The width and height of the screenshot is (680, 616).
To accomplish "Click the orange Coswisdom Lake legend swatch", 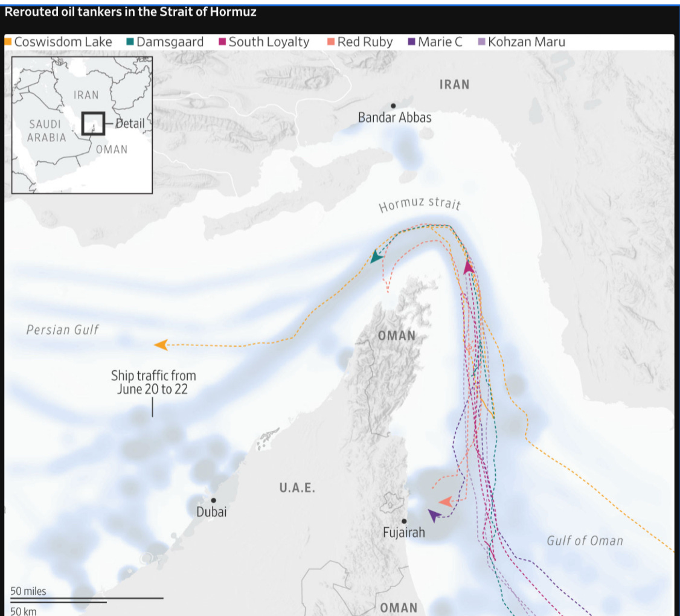I will tap(8, 42).
